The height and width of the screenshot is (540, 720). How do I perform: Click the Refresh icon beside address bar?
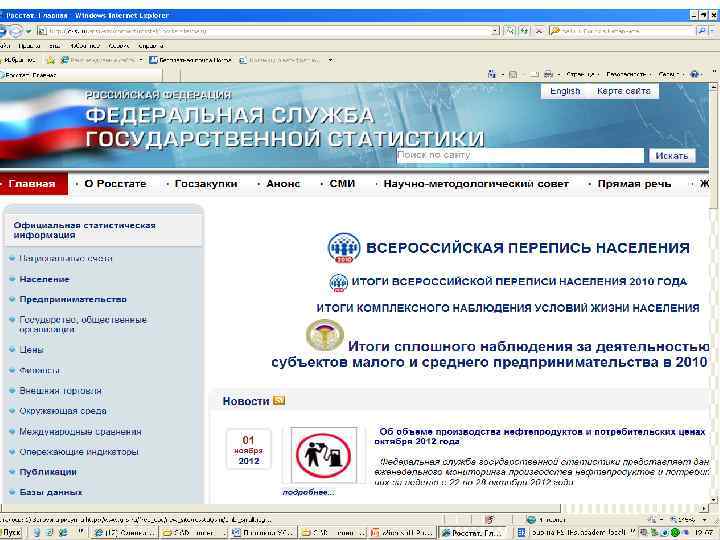point(524,31)
